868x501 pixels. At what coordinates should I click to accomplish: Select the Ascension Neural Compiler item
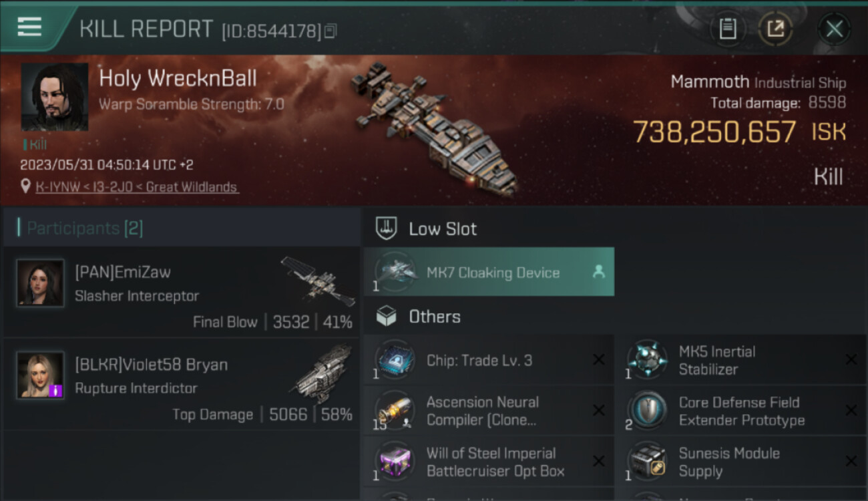point(489,411)
